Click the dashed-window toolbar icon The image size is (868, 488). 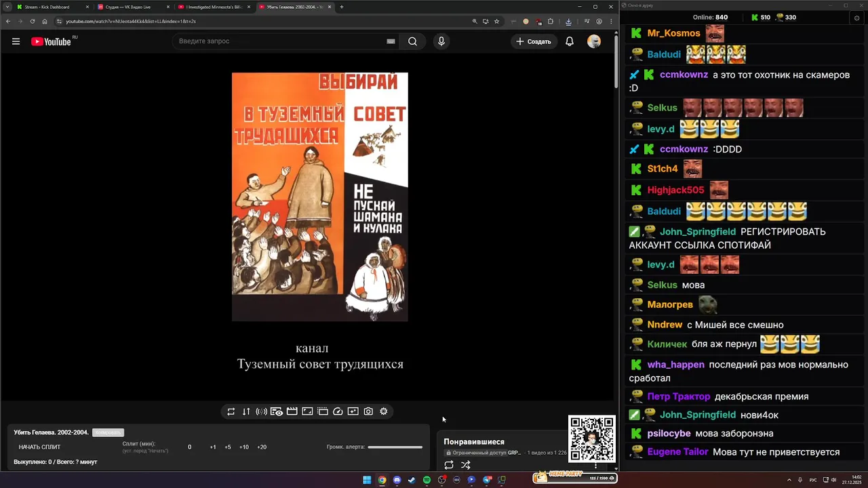point(323,411)
